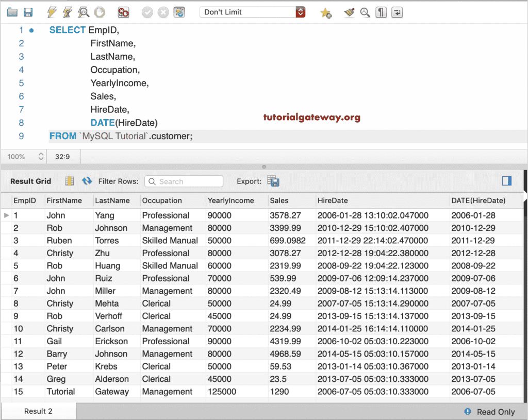Toggle word wrap in the editor

coord(397,11)
